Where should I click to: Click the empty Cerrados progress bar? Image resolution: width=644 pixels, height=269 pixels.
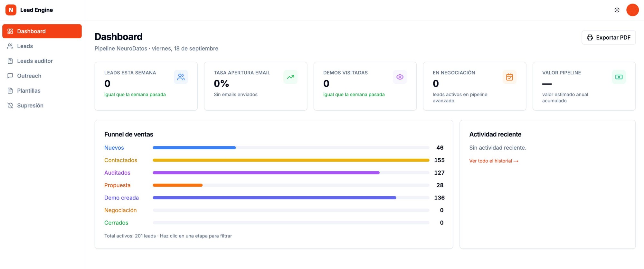[x=291, y=223]
